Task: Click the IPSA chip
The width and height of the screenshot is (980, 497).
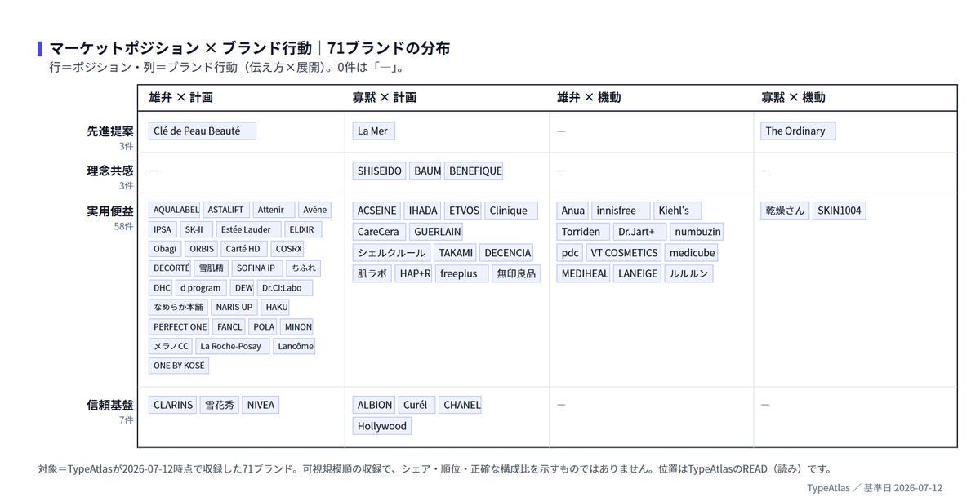Action: click(x=163, y=229)
